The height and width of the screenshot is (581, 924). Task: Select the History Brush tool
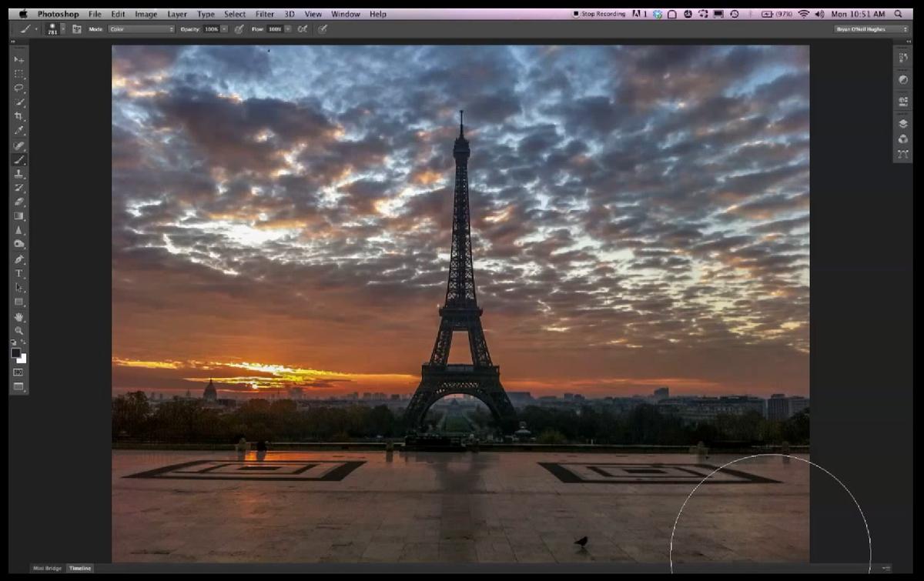[x=19, y=188]
